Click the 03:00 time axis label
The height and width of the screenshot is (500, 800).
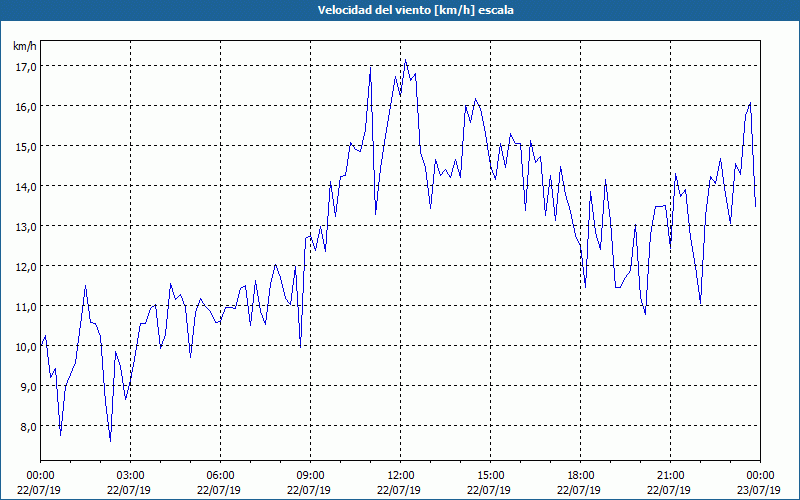[130, 476]
